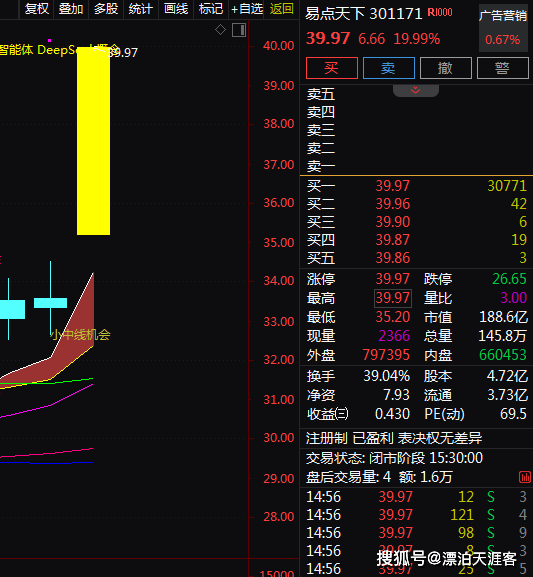Click the 涨停 limit-up price 39.97
Screen dimensions: 533x577
392,279
